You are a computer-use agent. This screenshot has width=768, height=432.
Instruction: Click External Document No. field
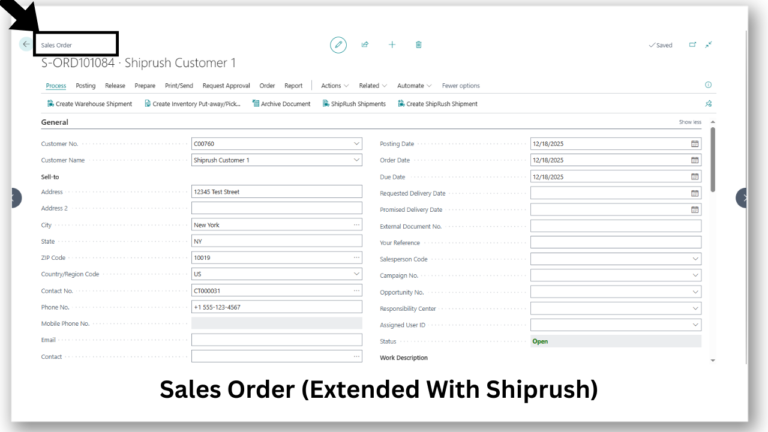click(616, 226)
